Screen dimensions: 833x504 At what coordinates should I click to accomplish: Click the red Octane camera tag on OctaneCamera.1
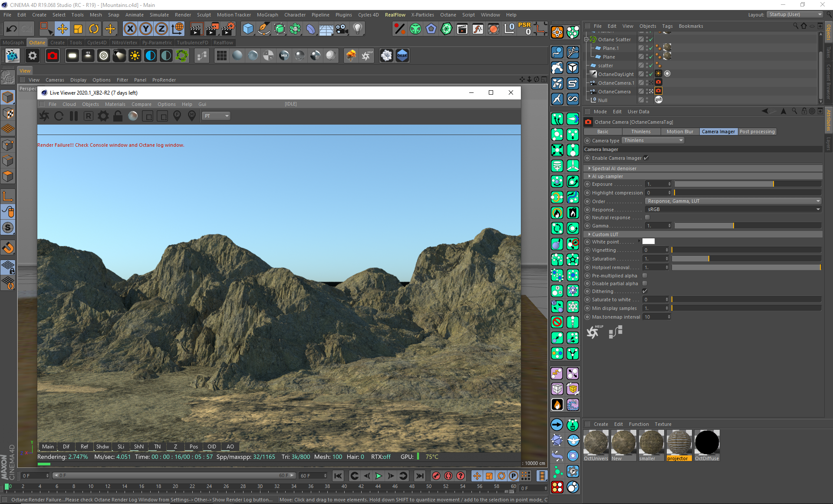pos(658,82)
